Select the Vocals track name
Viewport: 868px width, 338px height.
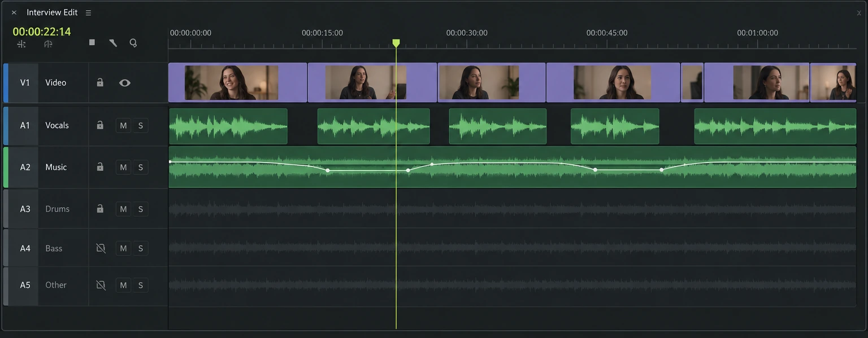click(57, 125)
